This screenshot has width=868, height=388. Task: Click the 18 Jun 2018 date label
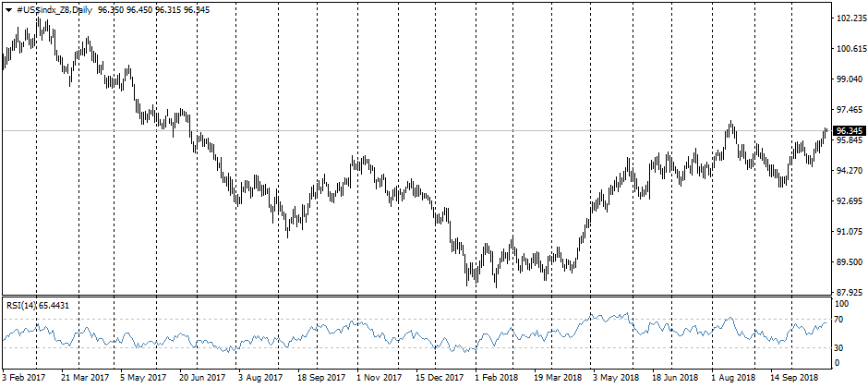[x=674, y=378]
